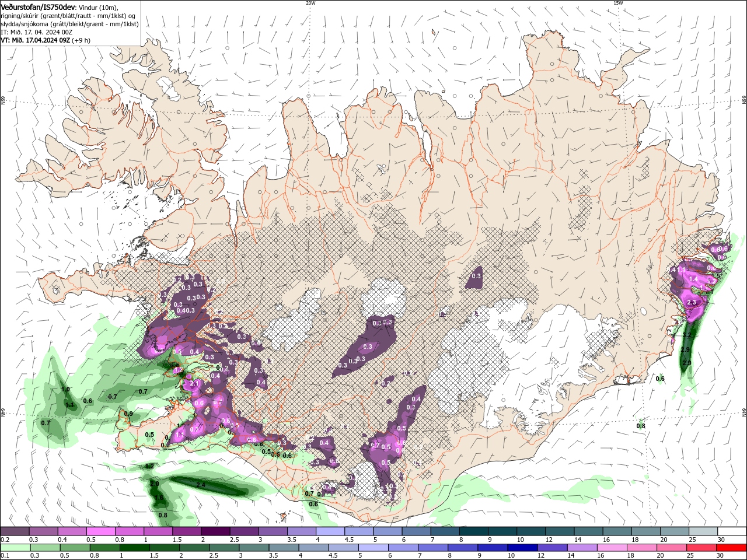Viewport: 747px width, 560px height.
Task: Click the light pink rain swatch labeled 16
Action: pos(612,548)
